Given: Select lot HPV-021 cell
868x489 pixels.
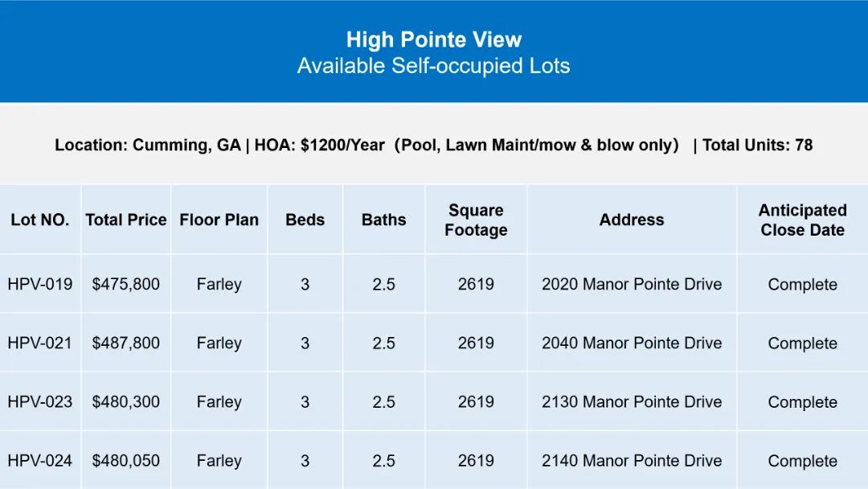Looking at the screenshot, I should [x=40, y=343].
